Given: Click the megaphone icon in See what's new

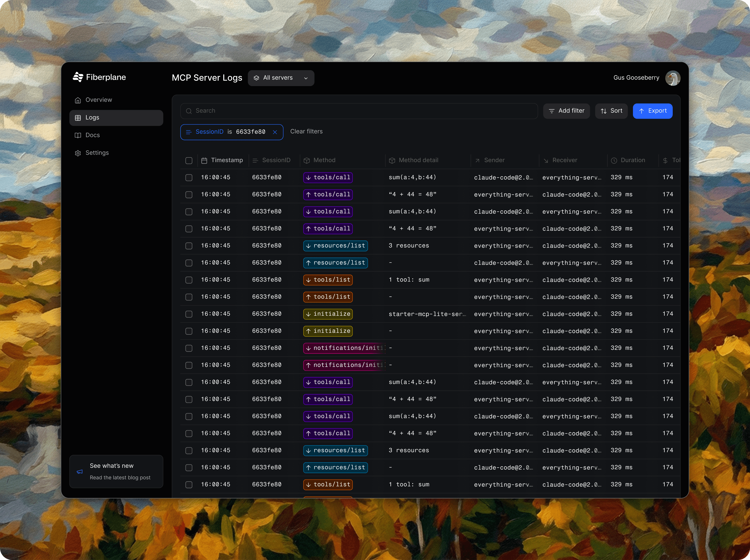Looking at the screenshot, I should coord(80,471).
